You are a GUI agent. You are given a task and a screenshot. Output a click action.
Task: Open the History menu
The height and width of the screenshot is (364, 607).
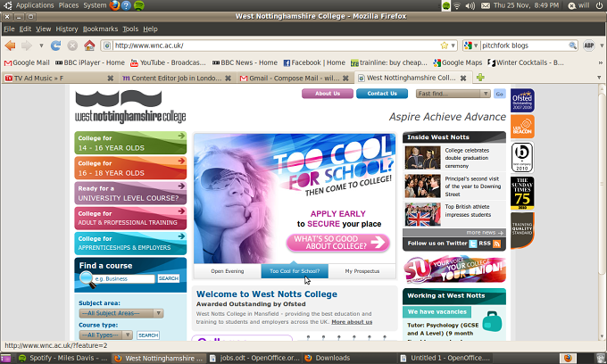[67, 29]
